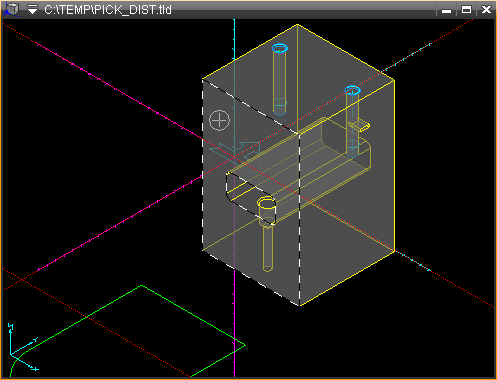Pick the top-left cyan hole circle on the block top

click(280, 48)
